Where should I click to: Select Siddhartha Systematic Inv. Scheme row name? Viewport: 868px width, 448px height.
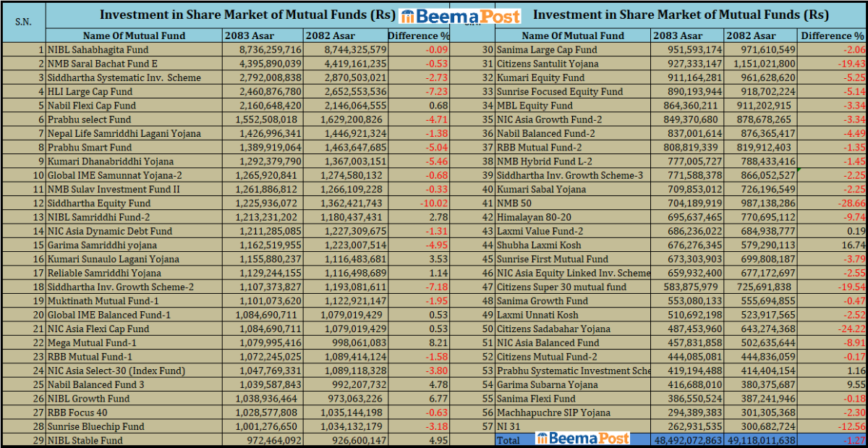(x=134, y=77)
